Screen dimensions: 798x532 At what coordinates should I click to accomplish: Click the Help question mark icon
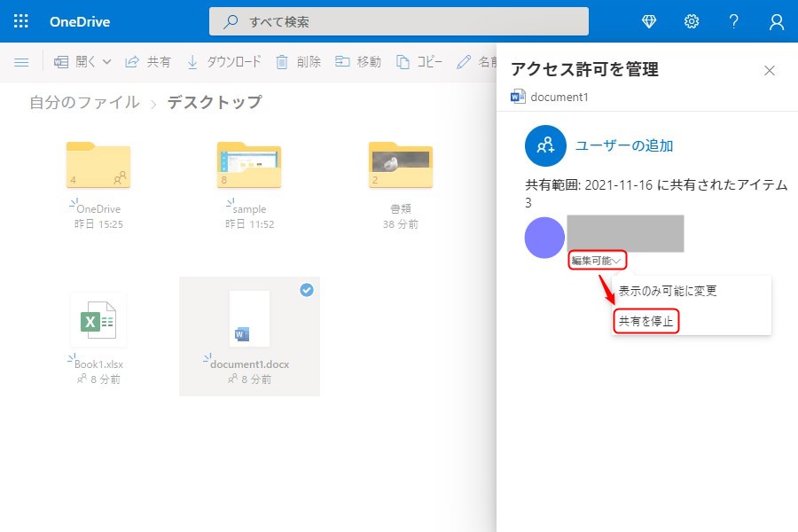click(734, 21)
